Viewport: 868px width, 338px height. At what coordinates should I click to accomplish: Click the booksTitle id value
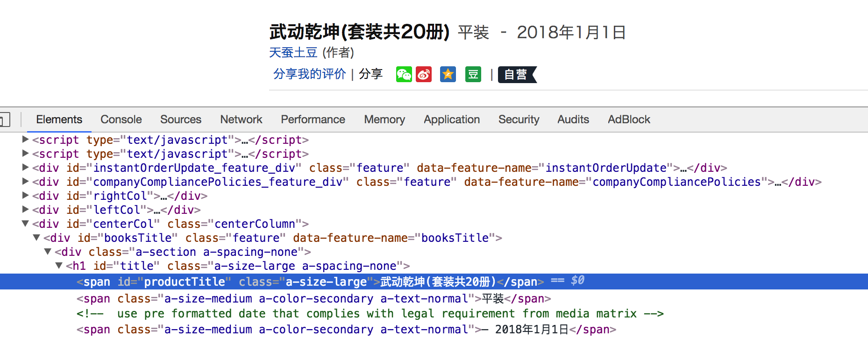(x=137, y=238)
